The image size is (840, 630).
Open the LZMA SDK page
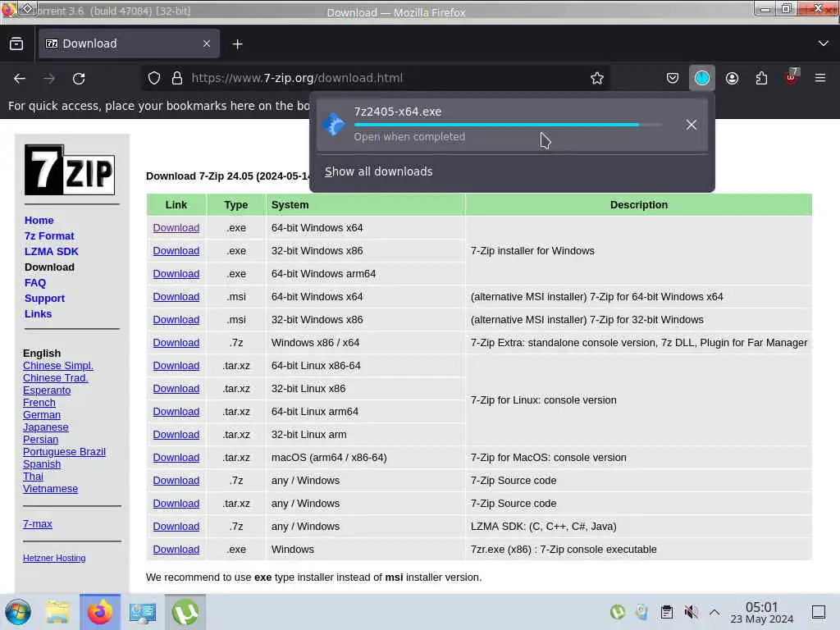tap(52, 251)
